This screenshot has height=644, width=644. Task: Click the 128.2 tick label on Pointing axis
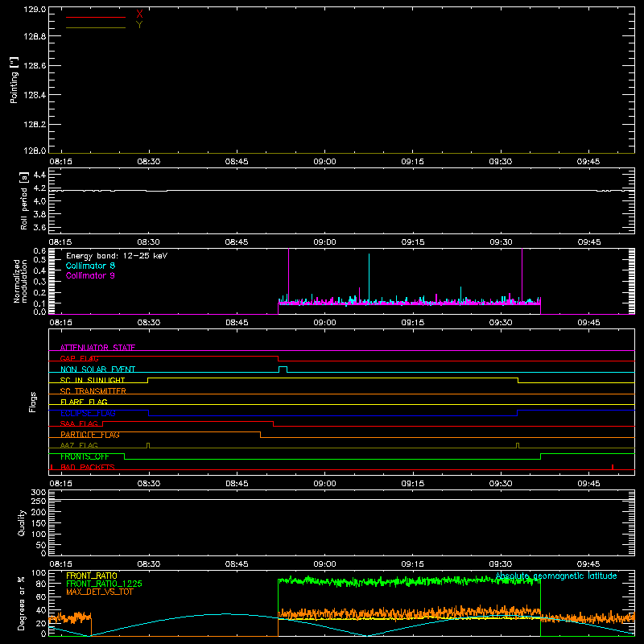click(x=35, y=125)
